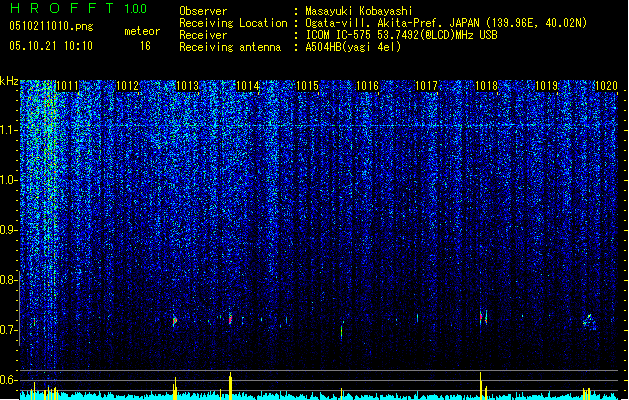Screen dimensions: 629x400
Task: Select the Observer label
Action: tap(203, 11)
